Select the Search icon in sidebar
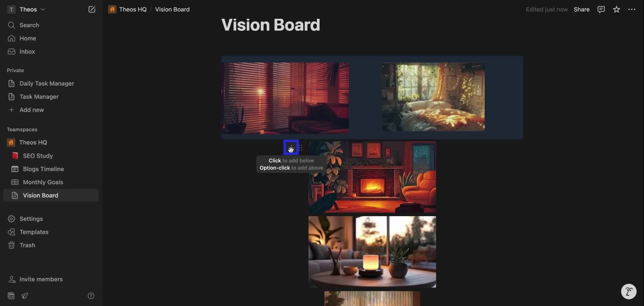 pos(11,25)
